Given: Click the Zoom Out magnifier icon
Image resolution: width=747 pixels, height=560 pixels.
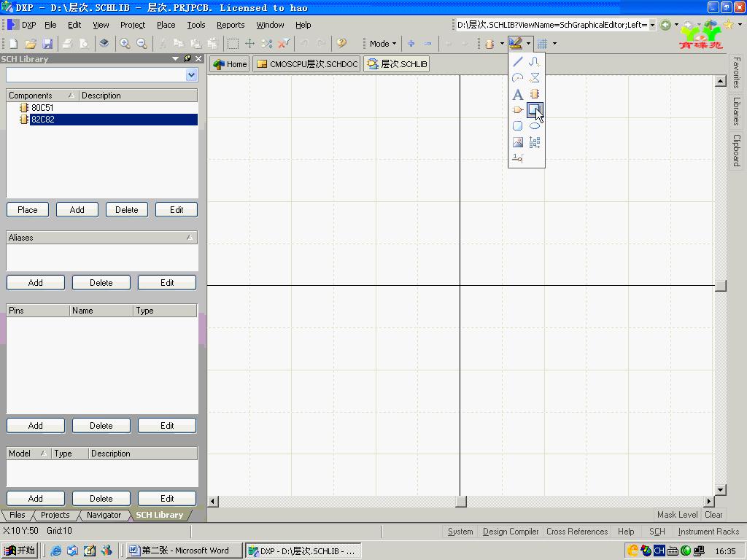Looking at the screenshot, I should 142,44.
